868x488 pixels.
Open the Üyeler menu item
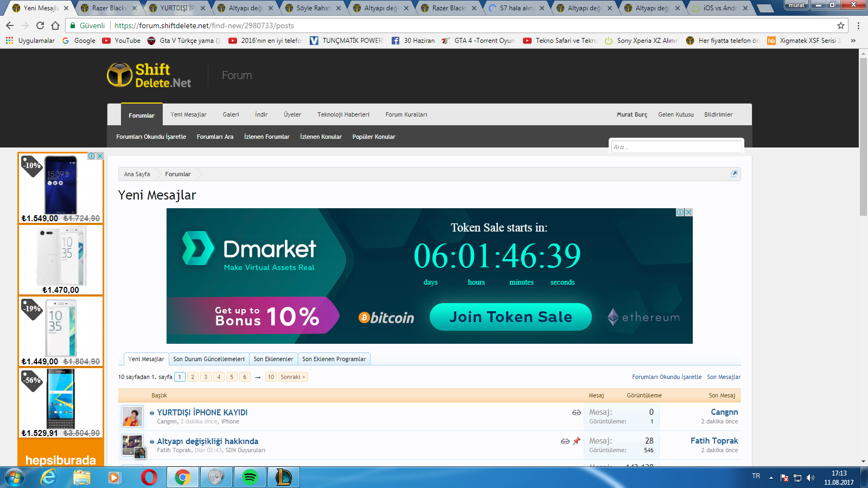pos(292,114)
